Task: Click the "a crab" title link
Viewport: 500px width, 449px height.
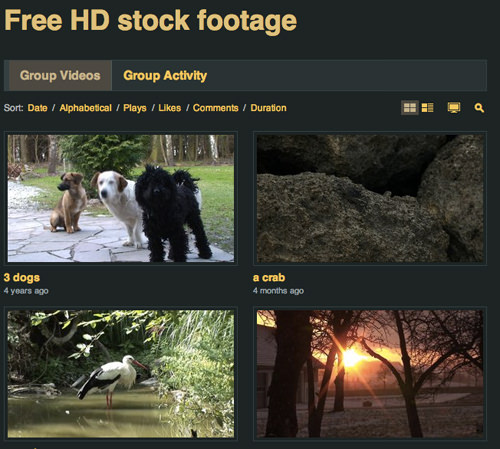Action: coord(269,278)
